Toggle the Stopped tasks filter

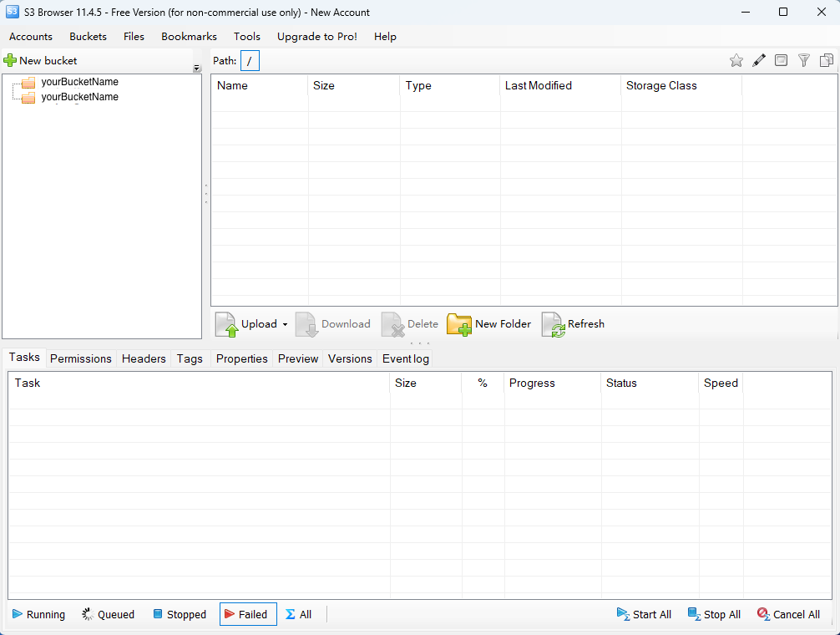[x=180, y=615]
